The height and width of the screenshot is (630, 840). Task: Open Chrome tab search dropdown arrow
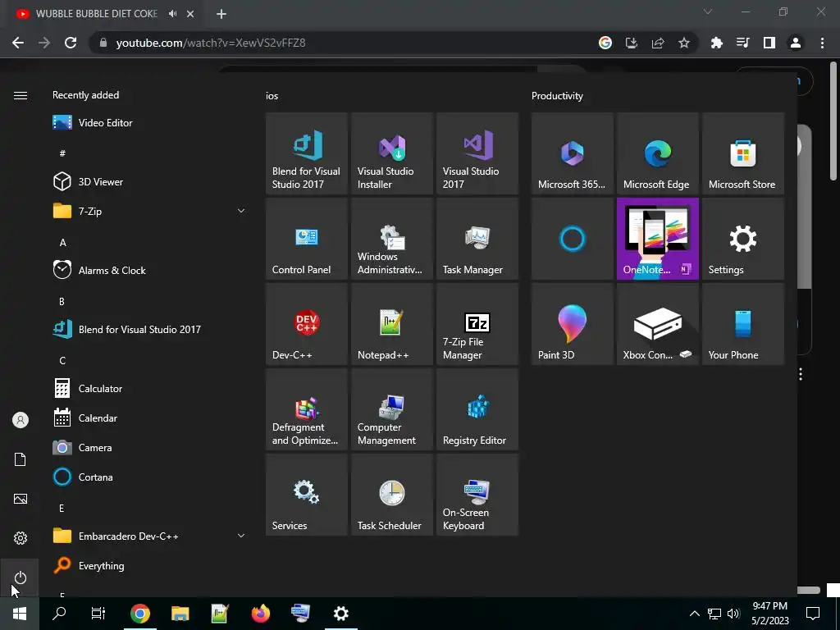(708, 11)
